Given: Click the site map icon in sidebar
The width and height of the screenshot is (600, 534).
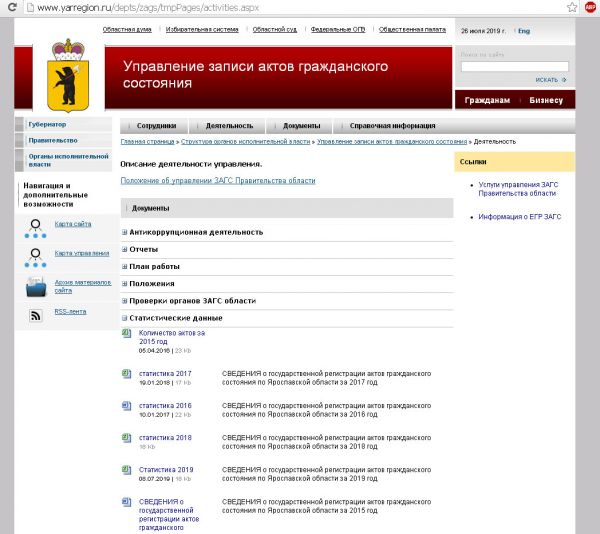Looking at the screenshot, I should coord(35,226).
